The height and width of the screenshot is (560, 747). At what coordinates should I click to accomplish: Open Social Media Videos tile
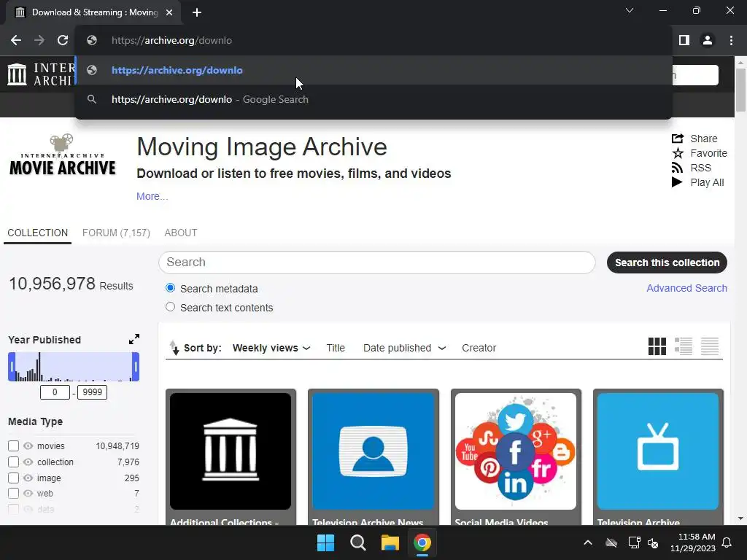516,457
